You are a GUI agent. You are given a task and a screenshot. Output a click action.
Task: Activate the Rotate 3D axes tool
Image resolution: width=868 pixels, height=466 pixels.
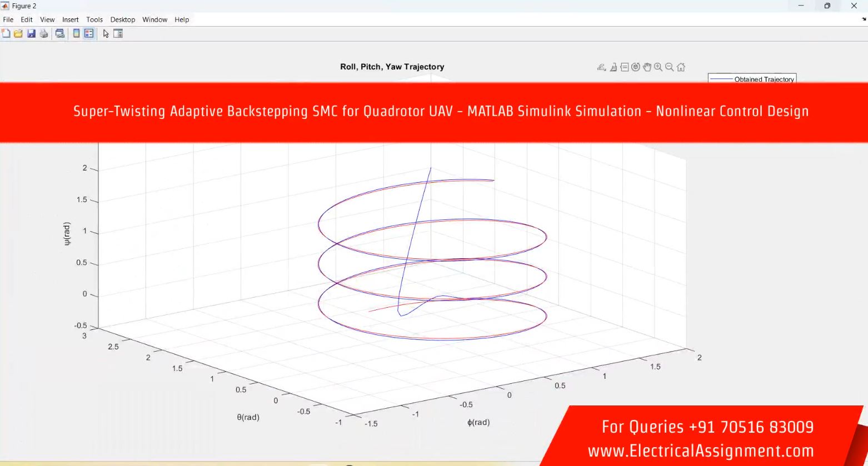pos(636,67)
